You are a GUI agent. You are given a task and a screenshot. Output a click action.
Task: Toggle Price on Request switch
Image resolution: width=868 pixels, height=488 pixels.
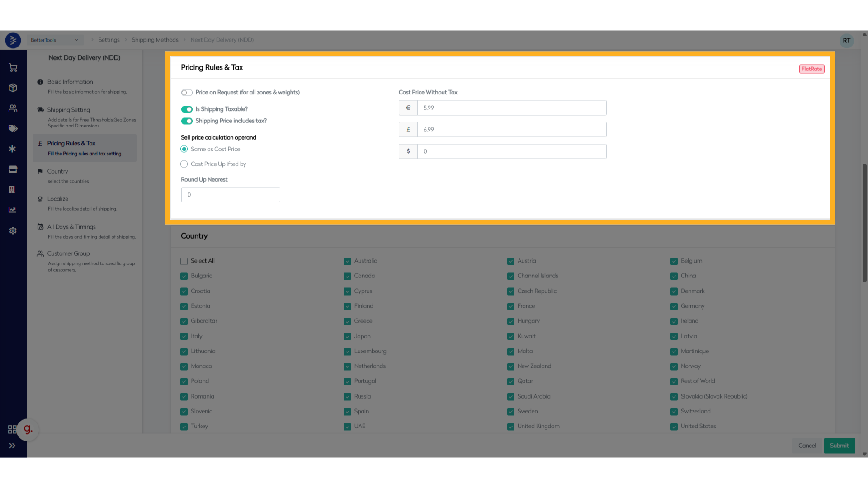tap(187, 93)
